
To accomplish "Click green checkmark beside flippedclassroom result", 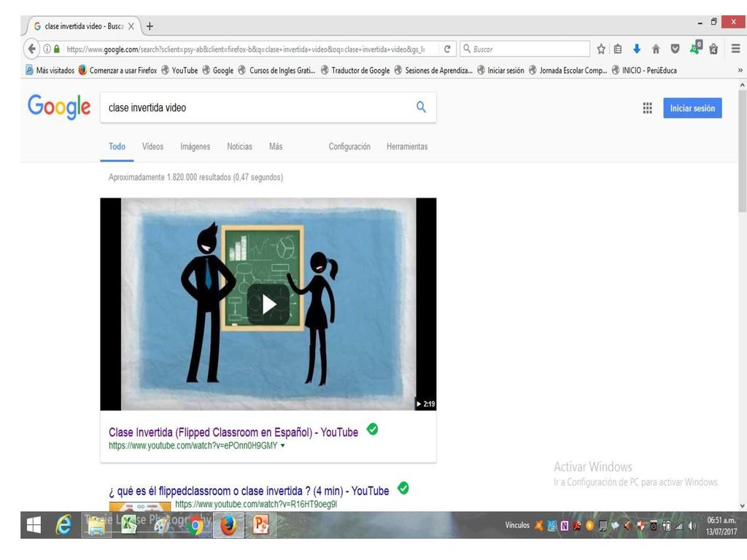I will coord(403,488).
